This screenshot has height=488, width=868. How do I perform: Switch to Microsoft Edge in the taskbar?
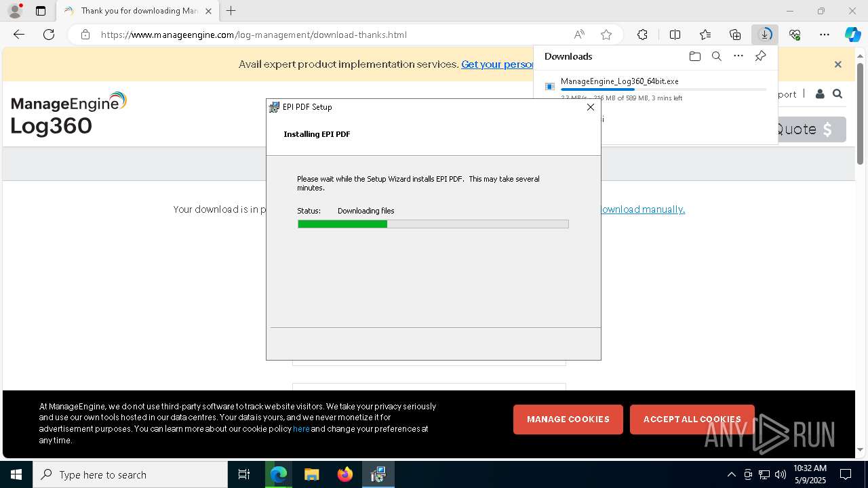point(279,474)
